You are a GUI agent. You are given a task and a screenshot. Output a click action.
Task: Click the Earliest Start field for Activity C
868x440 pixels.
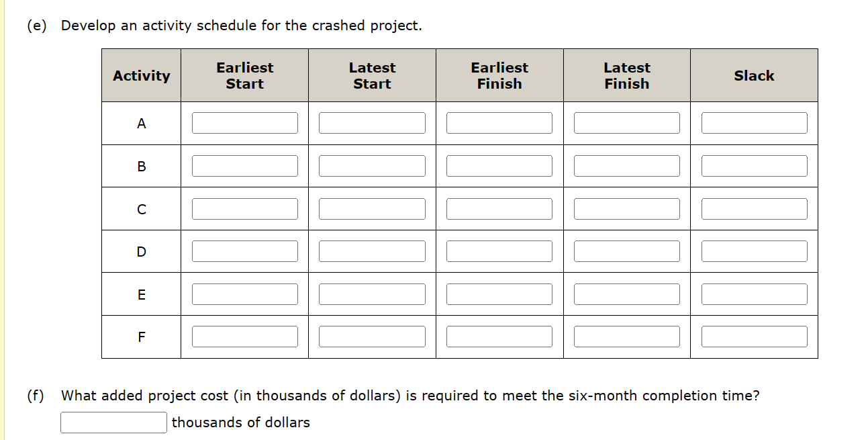[244, 208]
